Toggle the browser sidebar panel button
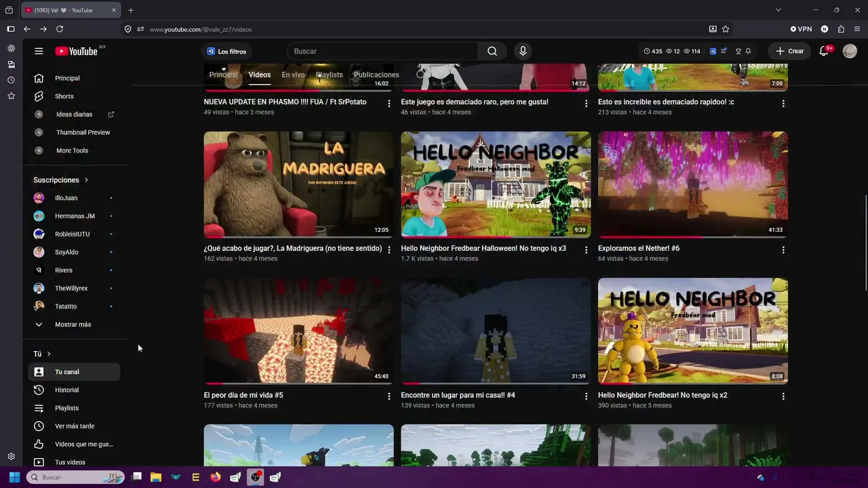This screenshot has width=868, height=488. pos(11,29)
